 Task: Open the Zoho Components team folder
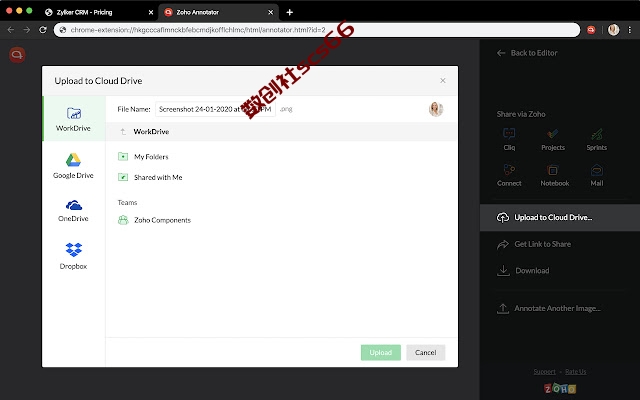tap(154, 220)
